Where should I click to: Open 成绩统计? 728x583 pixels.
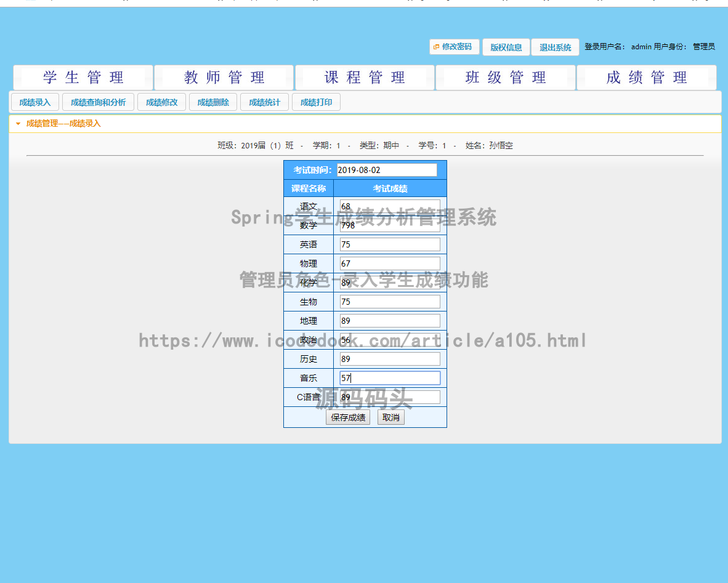coord(264,102)
